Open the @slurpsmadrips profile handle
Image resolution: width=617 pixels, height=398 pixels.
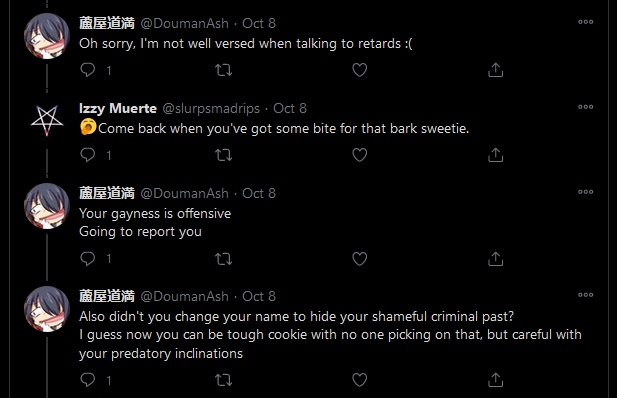(211, 108)
